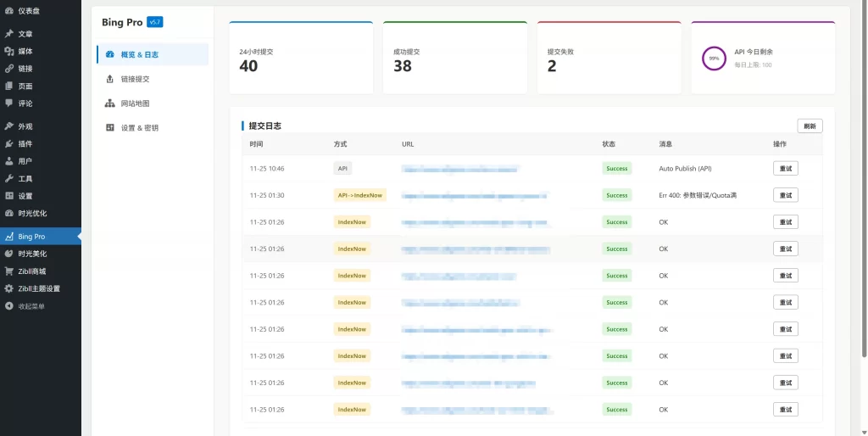Click the pin icon beside 文章
Image resolution: width=868 pixels, height=436 pixels.
click(8, 34)
